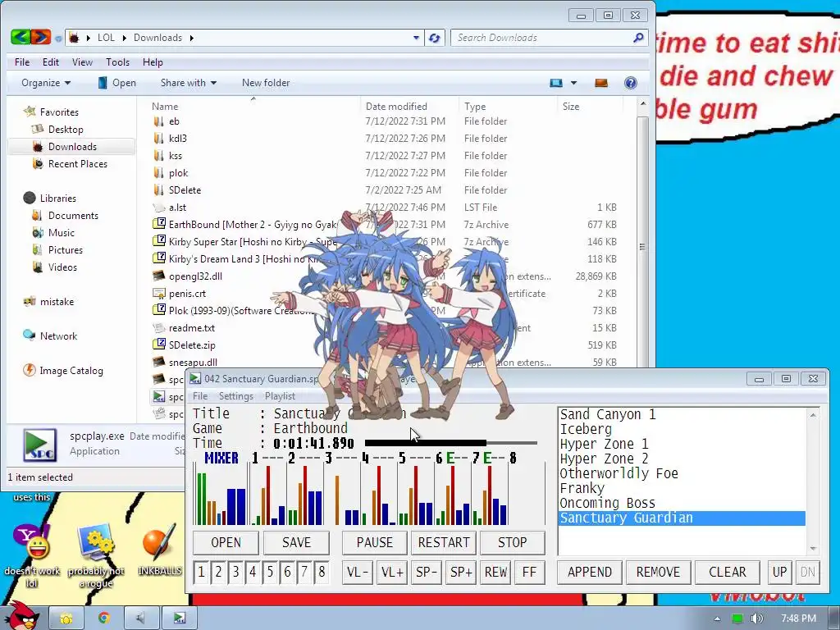
Task: Click the speaker taskbar button
Action: coord(141,619)
